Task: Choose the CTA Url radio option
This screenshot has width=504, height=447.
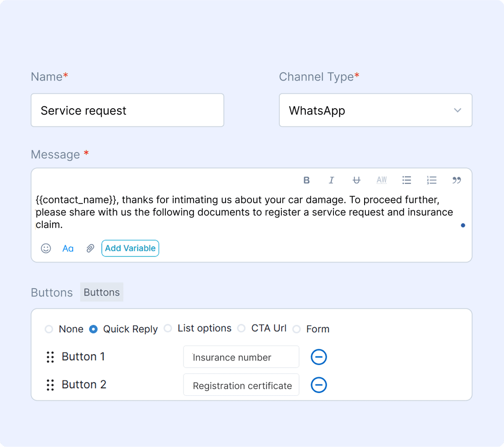Action: pos(241,328)
